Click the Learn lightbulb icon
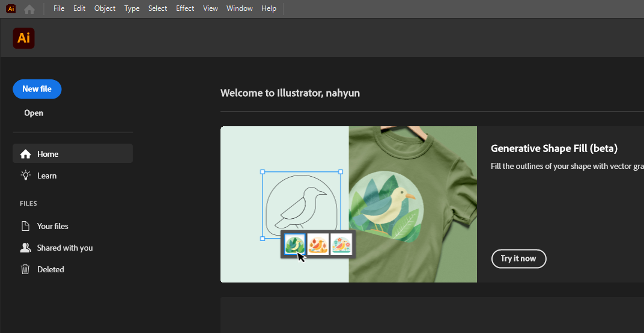This screenshot has height=333, width=644. (25, 176)
